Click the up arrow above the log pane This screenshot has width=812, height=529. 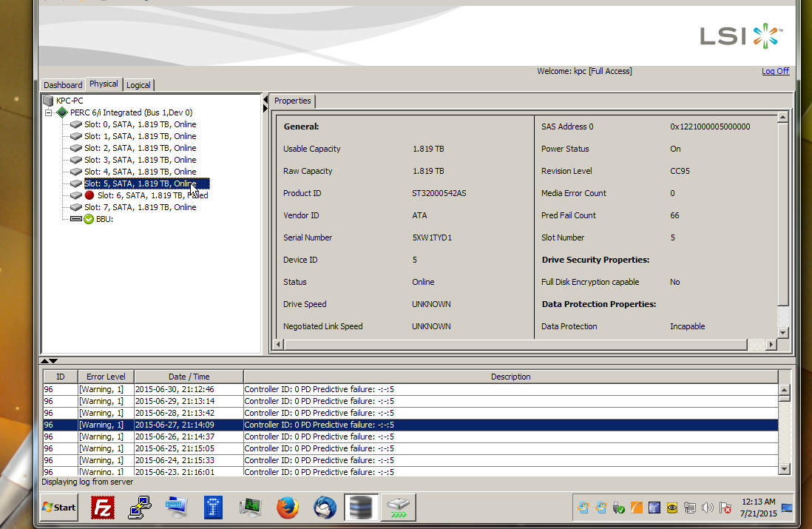click(44, 361)
